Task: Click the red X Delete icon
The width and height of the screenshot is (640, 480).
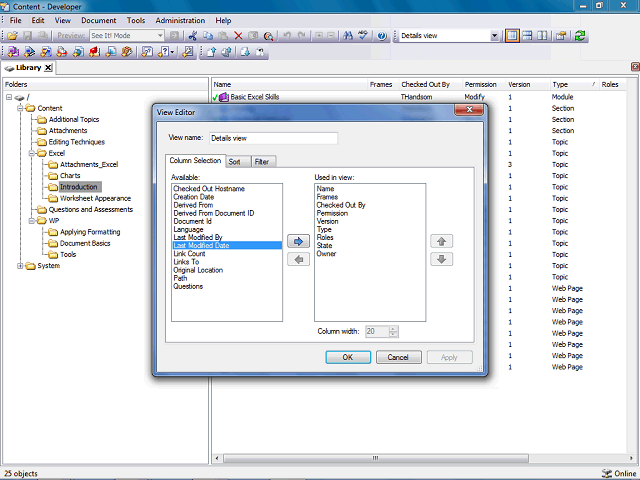Action: pyautogui.click(x=238, y=36)
